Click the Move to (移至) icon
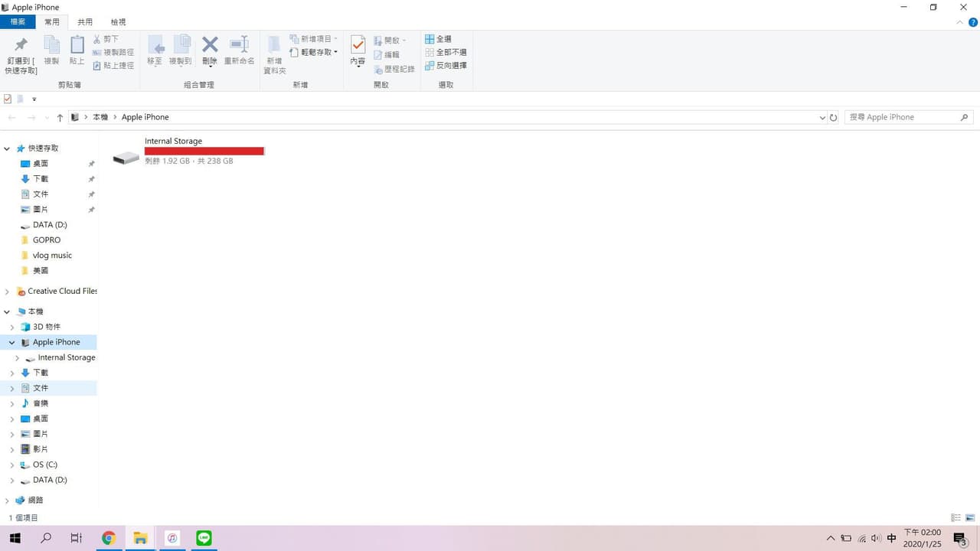Image resolution: width=980 pixels, height=551 pixels. pos(155,51)
